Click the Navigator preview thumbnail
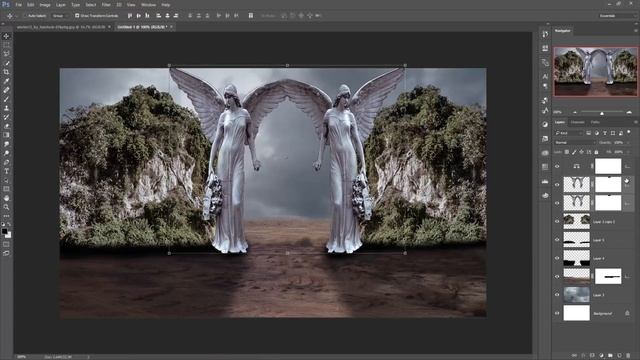The height and width of the screenshot is (360, 640). pyautogui.click(x=596, y=71)
